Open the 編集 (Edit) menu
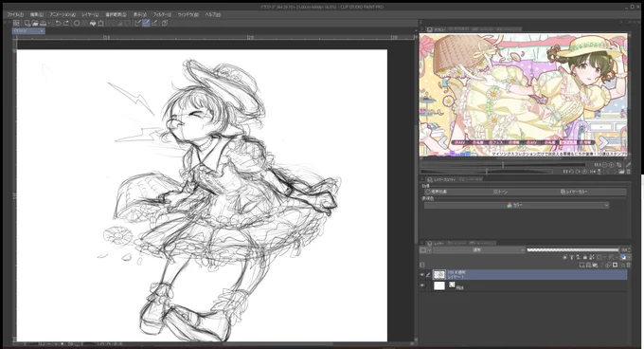The image size is (644, 349). coord(37,14)
